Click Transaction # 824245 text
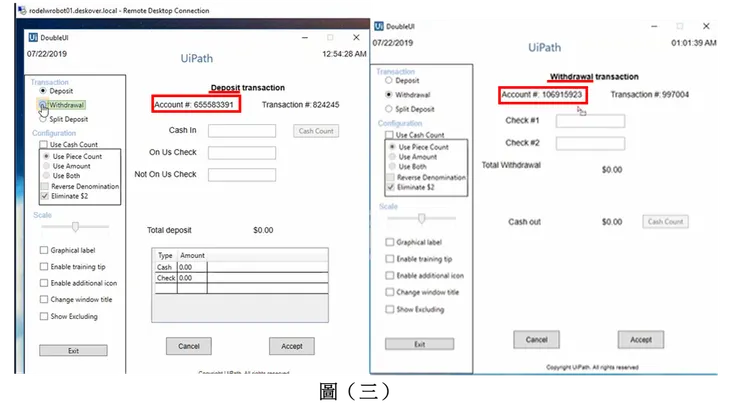The image size is (740, 415). point(301,104)
